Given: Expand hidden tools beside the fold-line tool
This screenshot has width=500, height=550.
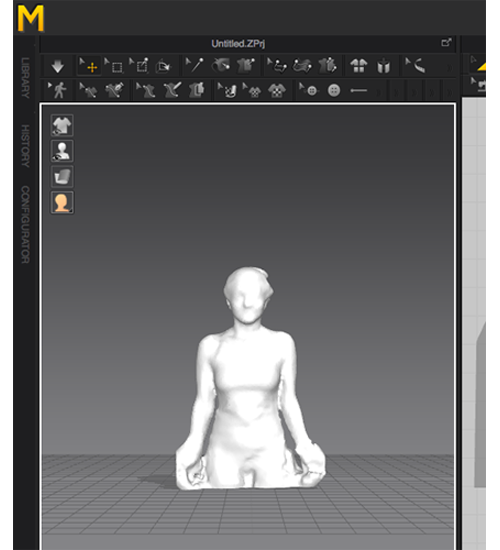Looking at the screenshot, I should [x=449, y=68].
